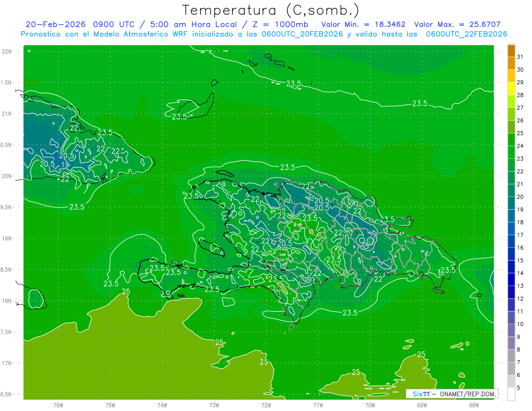Click the '21' value on the color legend
Image resolution: width=532 pixels, height=411 pixels.
point(520,184)
